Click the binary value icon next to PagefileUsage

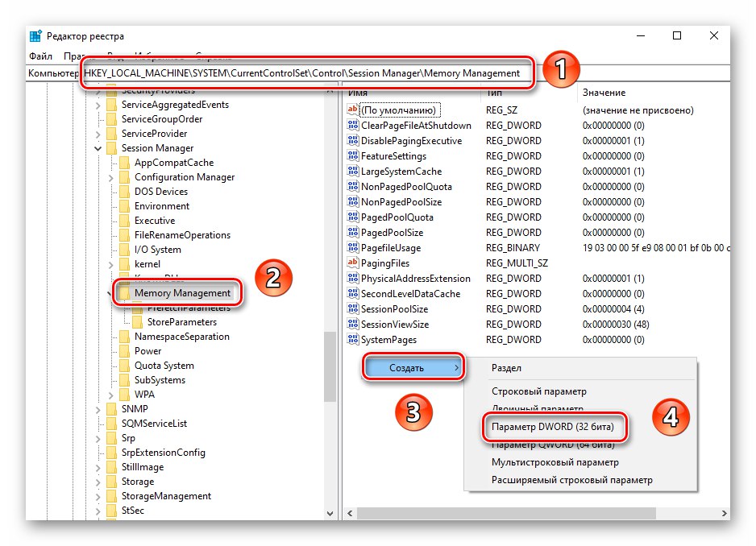(352, 247)
